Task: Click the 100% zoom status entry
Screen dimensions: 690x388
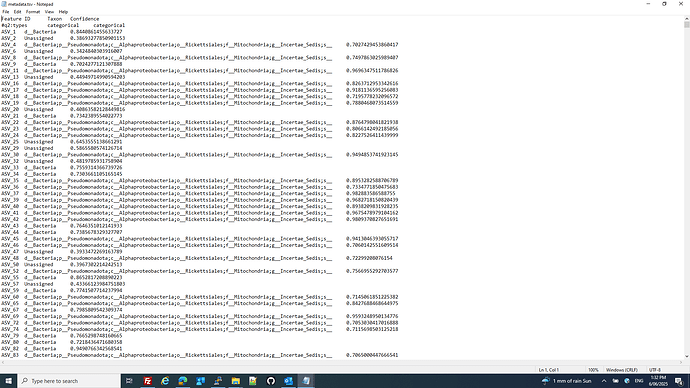Action: coord(593,370)
